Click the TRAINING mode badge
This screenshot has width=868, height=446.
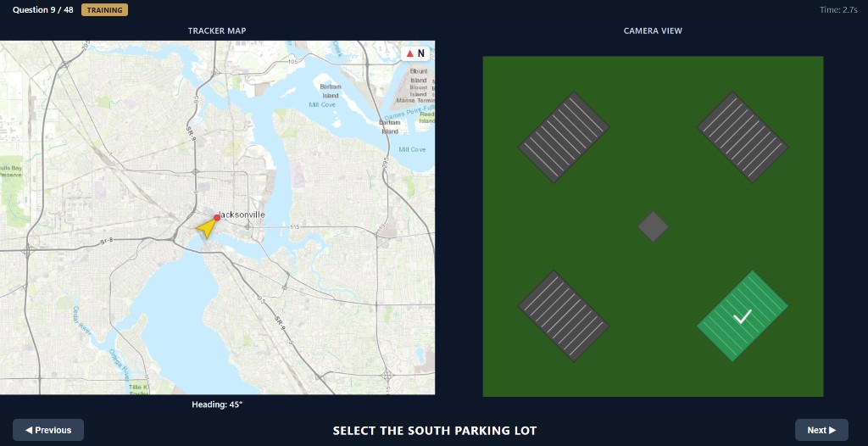(x=104, y=10)
